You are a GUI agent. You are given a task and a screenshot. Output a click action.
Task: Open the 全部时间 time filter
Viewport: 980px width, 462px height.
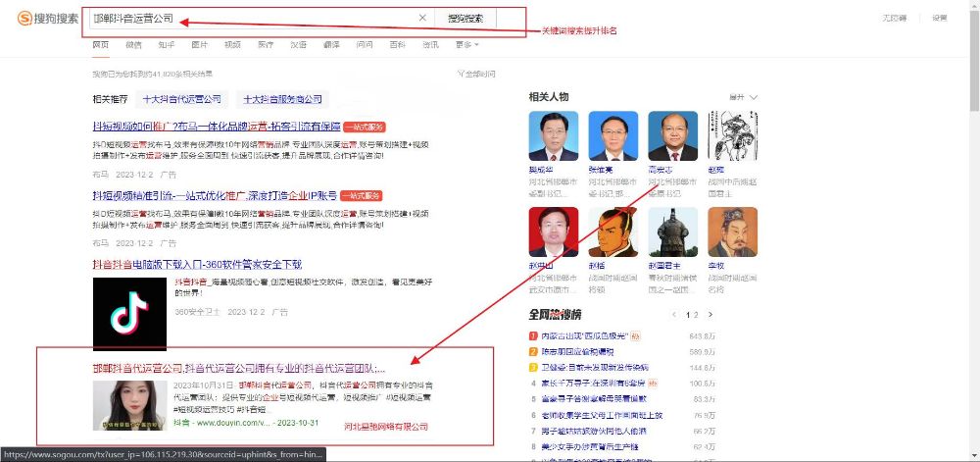tap(476, 74)
